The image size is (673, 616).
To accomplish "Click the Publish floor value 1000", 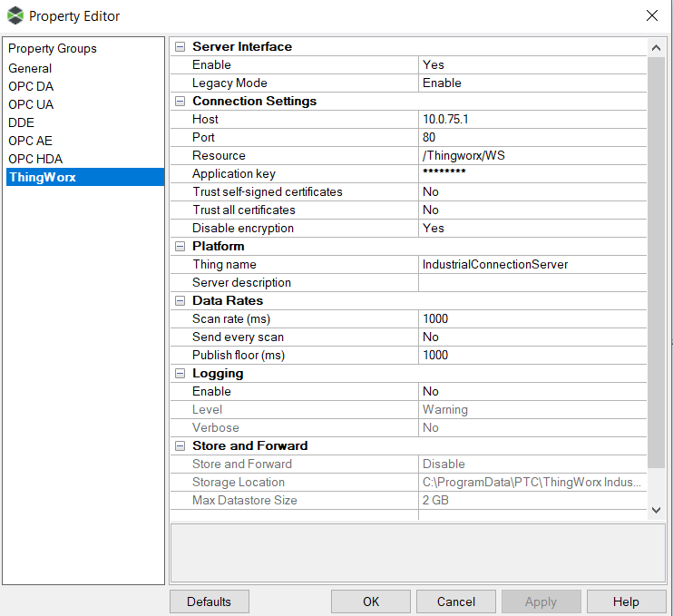I will tap(532, 355).
